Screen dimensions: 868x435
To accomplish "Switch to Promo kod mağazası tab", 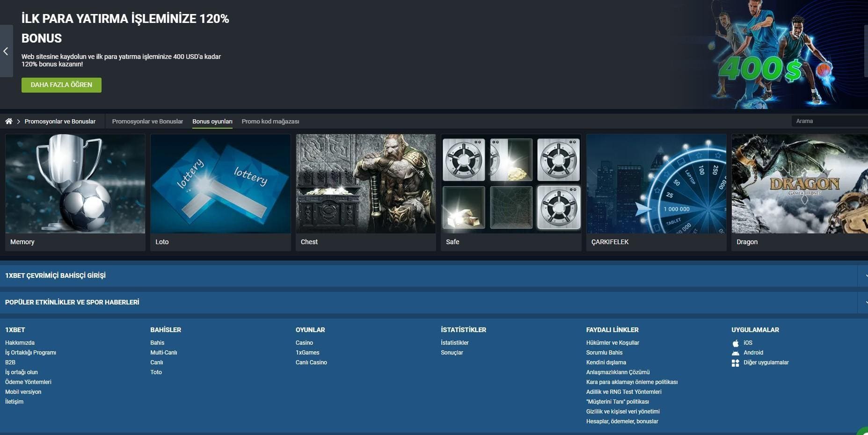I will click(x=270, y=121).
